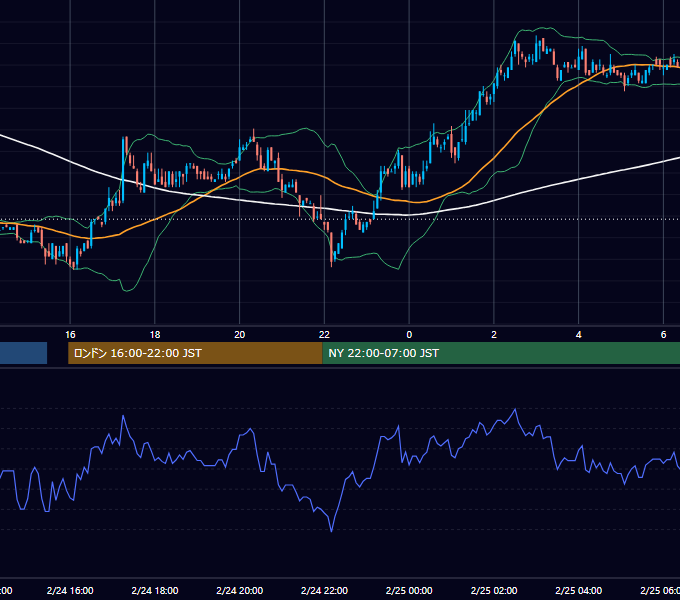Click the 2 hour axis label
The image size is (680, 600).
(494, 335)
